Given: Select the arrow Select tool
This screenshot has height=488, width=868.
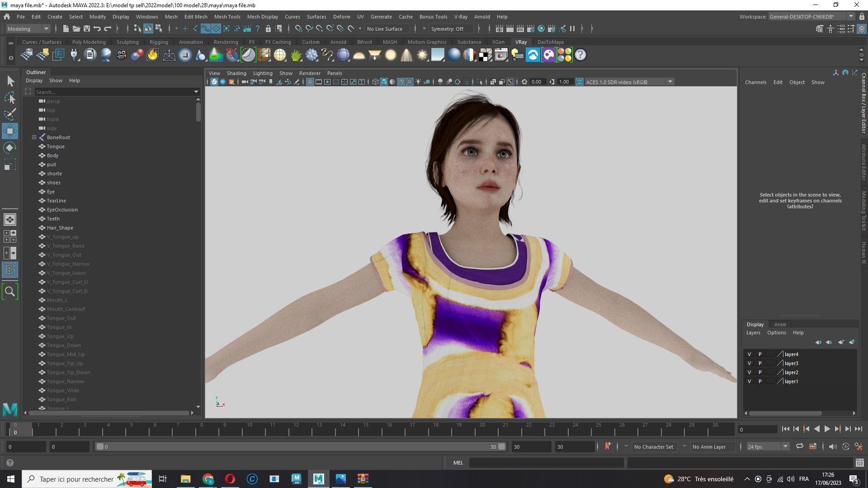Looking at the screenshot, I should tap(10, 81).
